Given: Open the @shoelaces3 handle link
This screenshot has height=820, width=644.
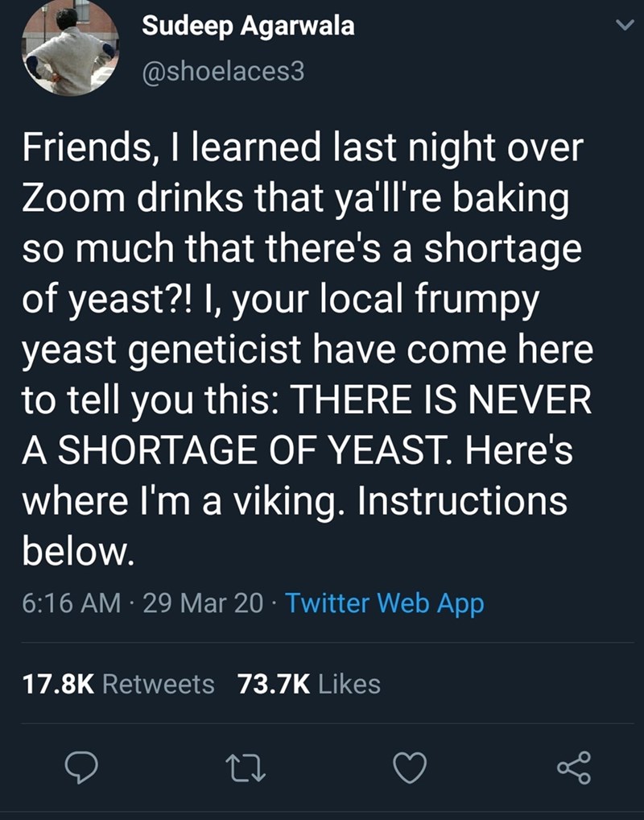Looking at the screenshot, I should 224,74.
